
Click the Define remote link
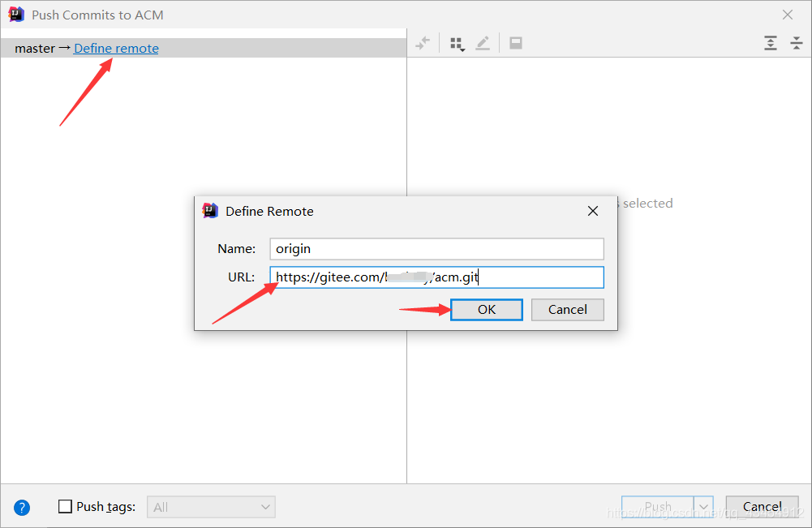coord(115,48)
